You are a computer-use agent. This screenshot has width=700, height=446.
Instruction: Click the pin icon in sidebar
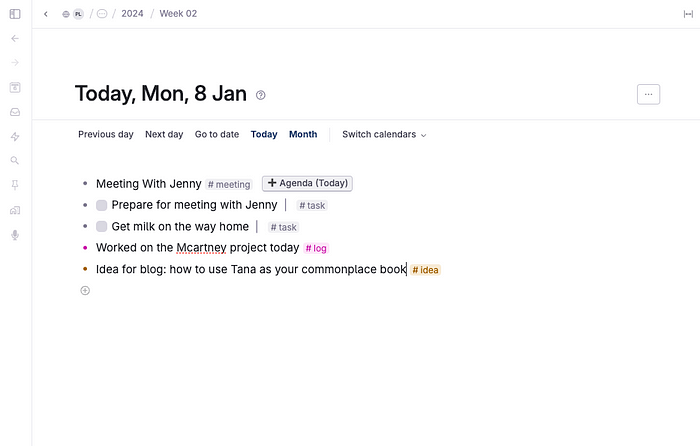tap(15, 185)
